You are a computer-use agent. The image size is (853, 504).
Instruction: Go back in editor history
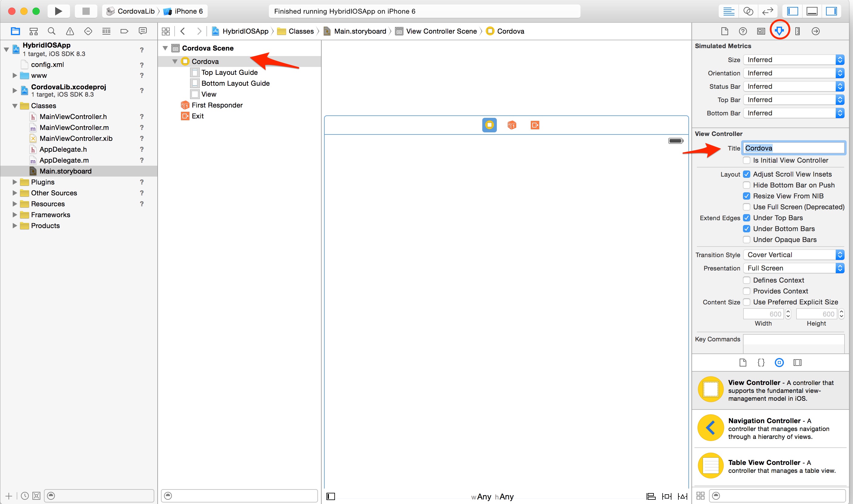click(183, 31)
